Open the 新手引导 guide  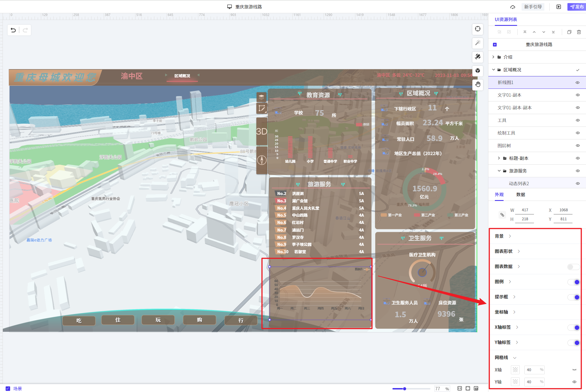533,7
